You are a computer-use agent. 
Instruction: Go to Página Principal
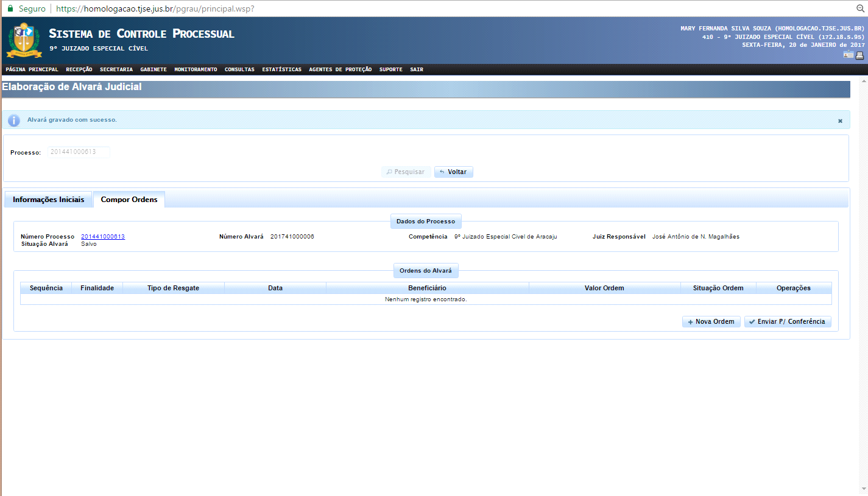32,69
